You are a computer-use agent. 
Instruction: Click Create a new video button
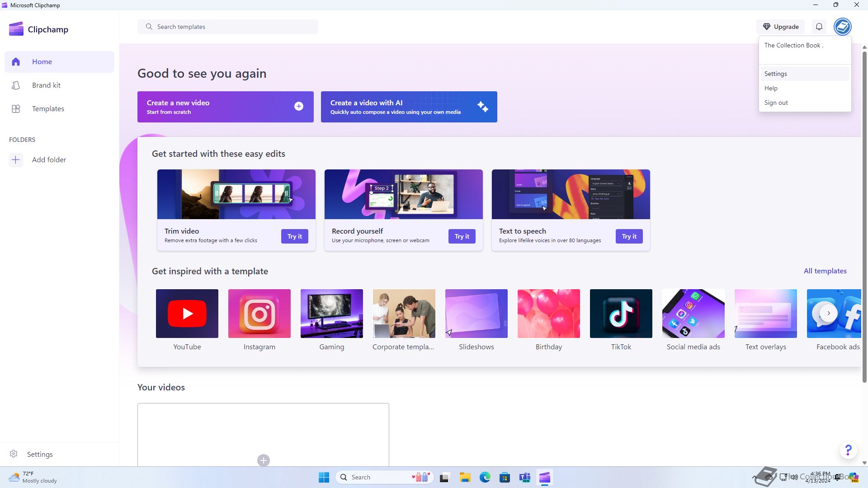(x=226, y=107)
